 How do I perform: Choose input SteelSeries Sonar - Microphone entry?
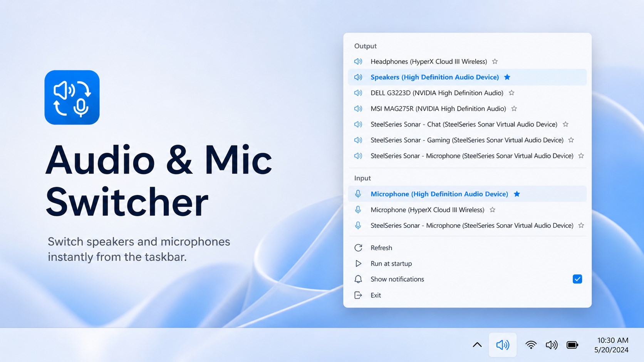(467, 225)
